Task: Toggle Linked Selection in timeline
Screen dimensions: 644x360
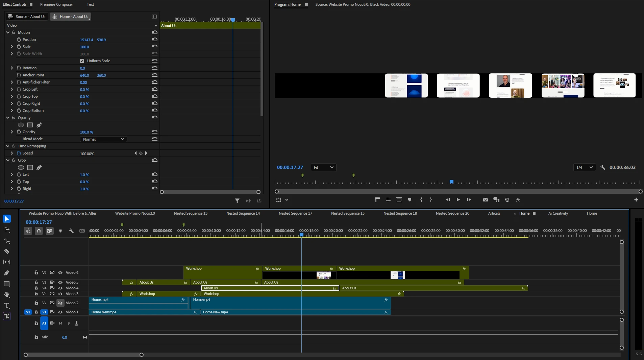Action: point(50,231)
